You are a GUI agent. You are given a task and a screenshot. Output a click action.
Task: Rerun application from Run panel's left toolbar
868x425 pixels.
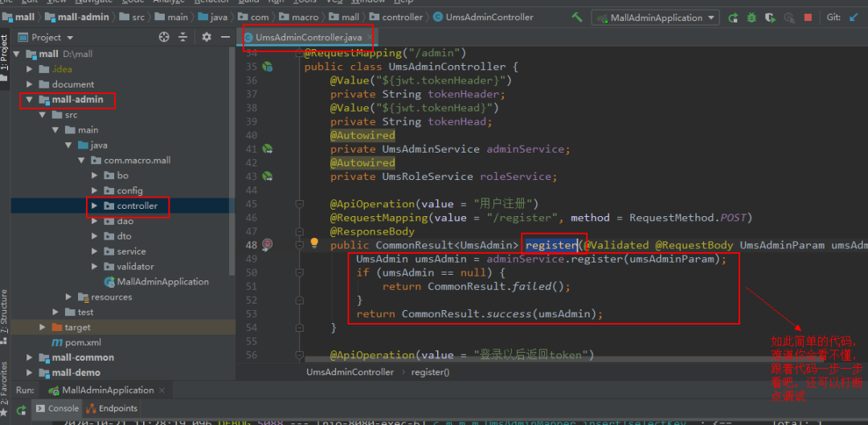pos(21,410)
